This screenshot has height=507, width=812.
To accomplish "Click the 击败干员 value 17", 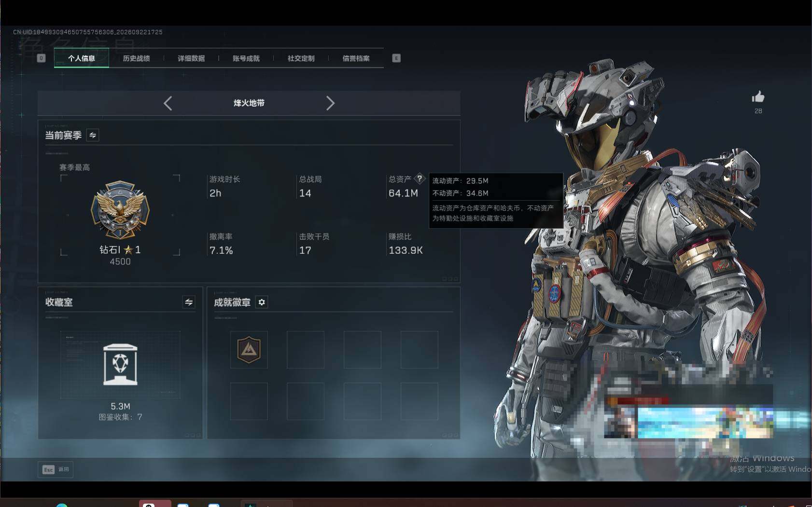I will coord(305,250).
